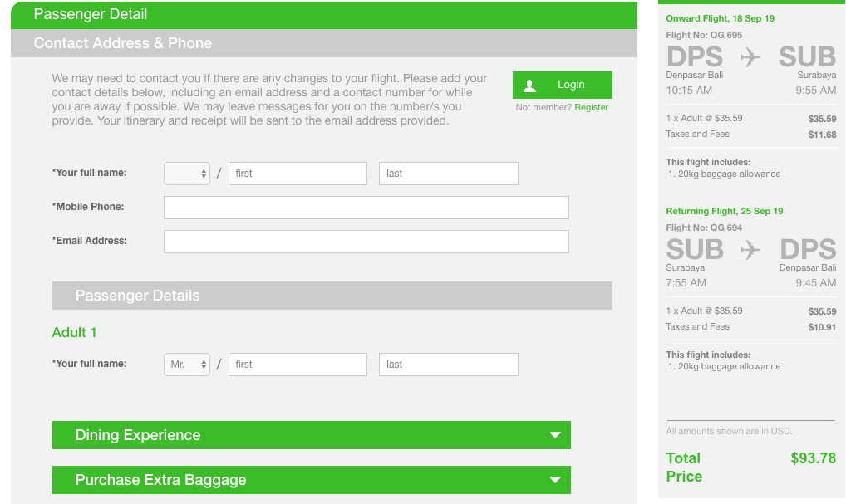Click the Passenger Detail header
This screenshot has width=846, height=504.
pos(324,15)
